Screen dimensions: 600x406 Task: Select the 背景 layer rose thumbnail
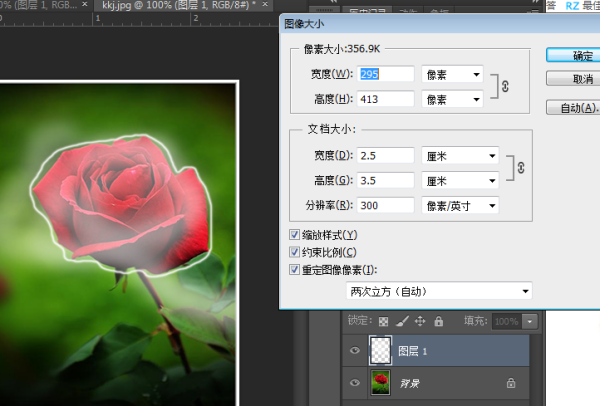(x=380, y=382)
